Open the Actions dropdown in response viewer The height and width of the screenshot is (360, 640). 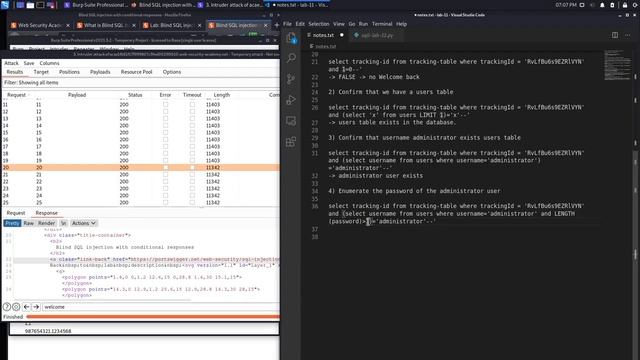(83, 223)
